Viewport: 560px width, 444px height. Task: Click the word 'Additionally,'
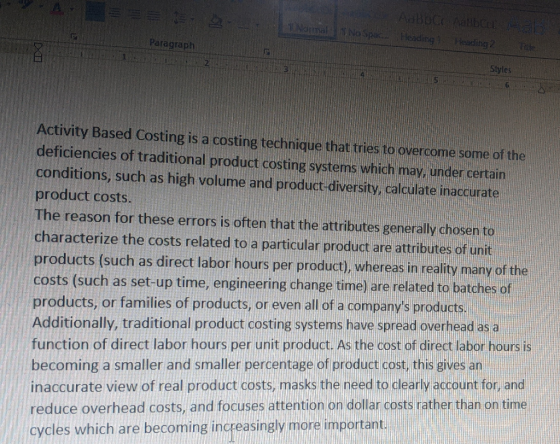click(75, 323)
